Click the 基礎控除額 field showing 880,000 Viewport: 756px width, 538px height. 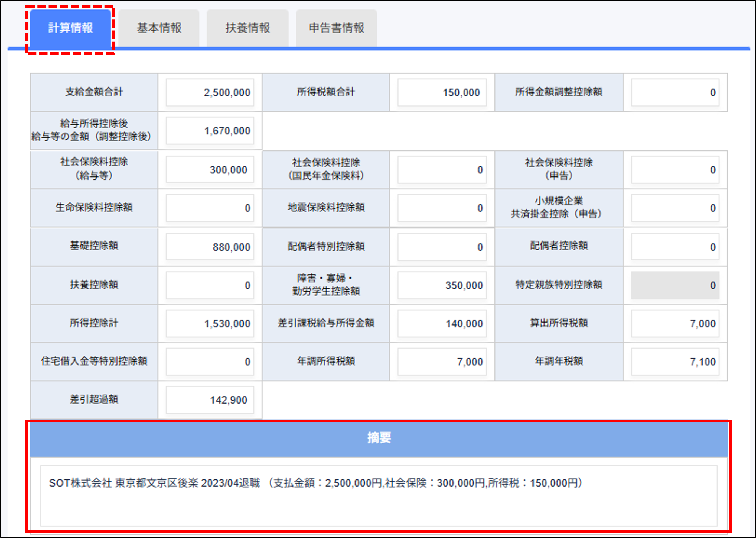[209, 247]
